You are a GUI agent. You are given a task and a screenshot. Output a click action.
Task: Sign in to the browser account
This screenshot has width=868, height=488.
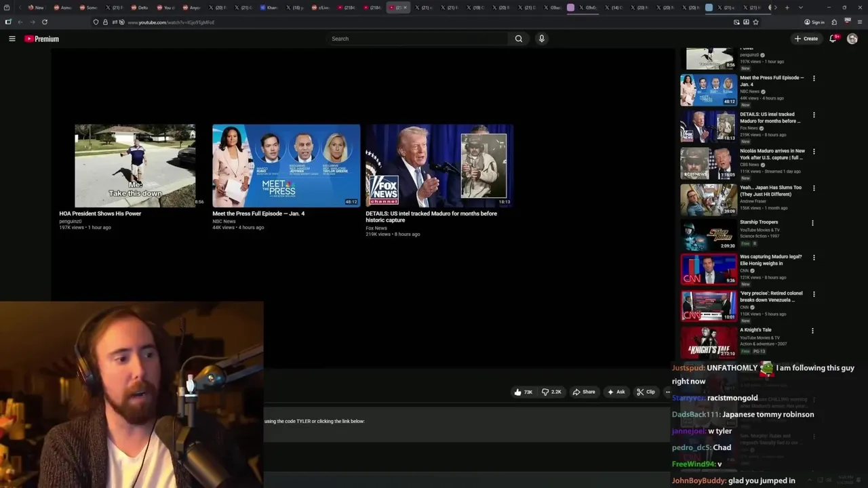coord(814,22)
